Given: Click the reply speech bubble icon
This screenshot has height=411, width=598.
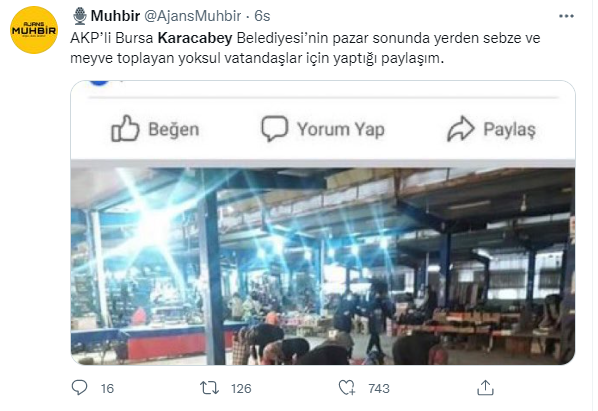Looking at the screenshot, I should coord(79,388).
